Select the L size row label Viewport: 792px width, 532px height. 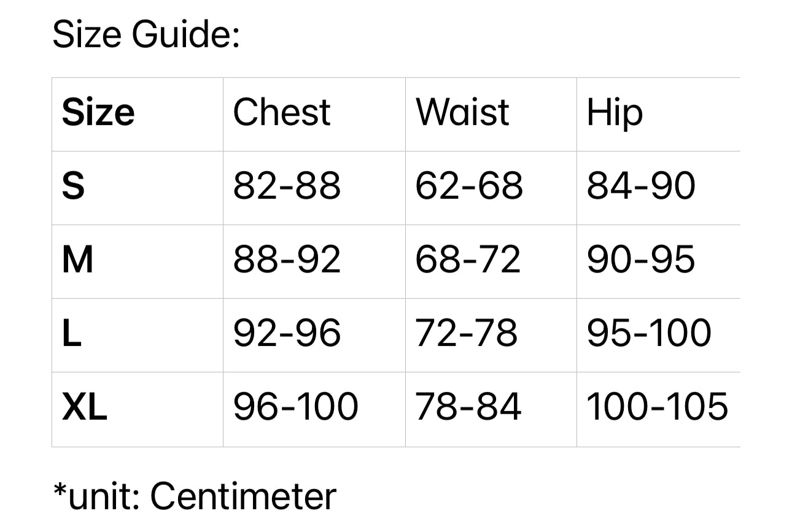coord(72,333)
